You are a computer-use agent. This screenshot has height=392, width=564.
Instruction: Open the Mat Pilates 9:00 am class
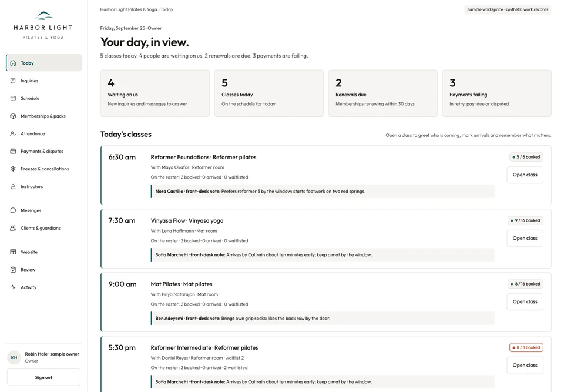tap(525, 301)
